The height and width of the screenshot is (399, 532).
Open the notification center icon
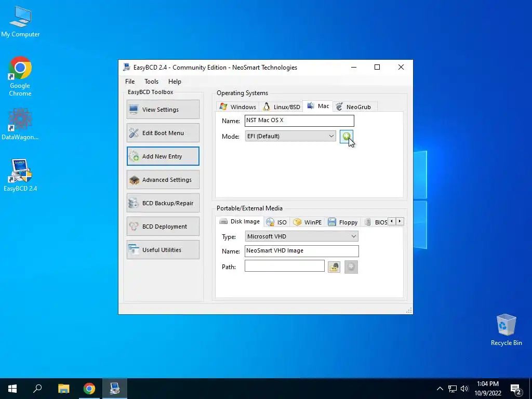516,389
